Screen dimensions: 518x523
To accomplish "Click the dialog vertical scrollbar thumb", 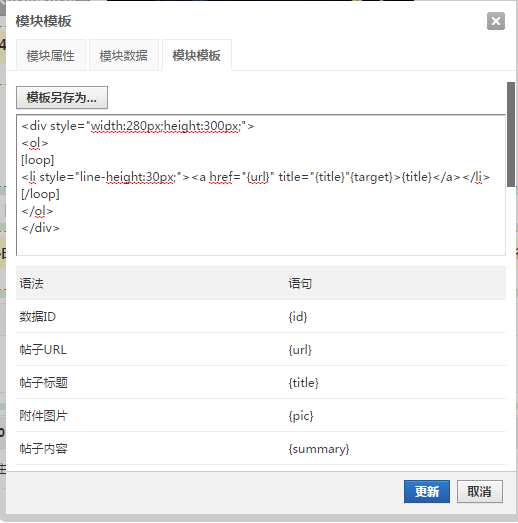I will click(x=511, y=134).
